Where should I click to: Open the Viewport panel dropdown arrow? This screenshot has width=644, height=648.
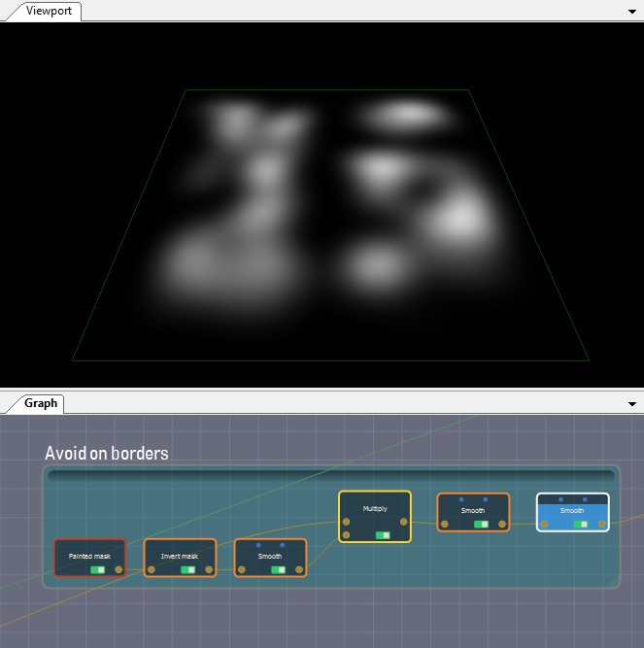633,11
